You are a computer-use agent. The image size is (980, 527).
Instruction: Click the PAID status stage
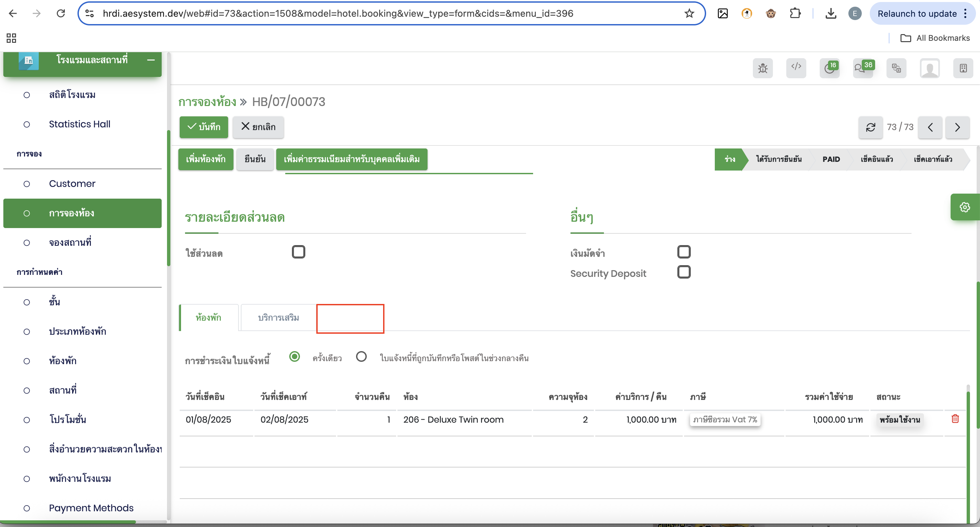[x=831, y=159]
